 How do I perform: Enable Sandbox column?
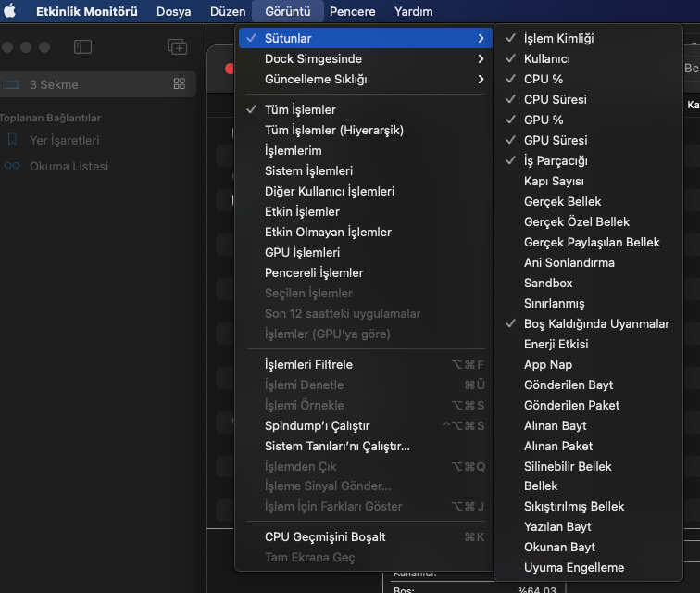pos(588,283)
